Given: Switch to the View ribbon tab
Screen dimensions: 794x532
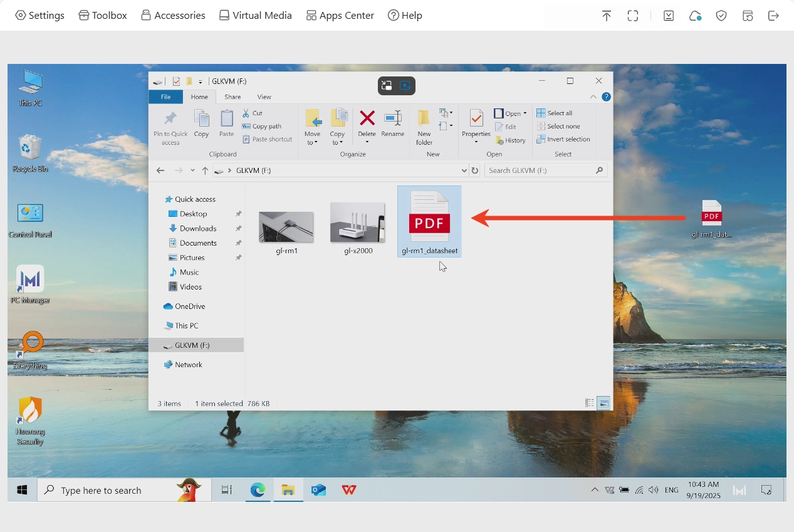Looking at the screenshot, I should pos(264,97).
